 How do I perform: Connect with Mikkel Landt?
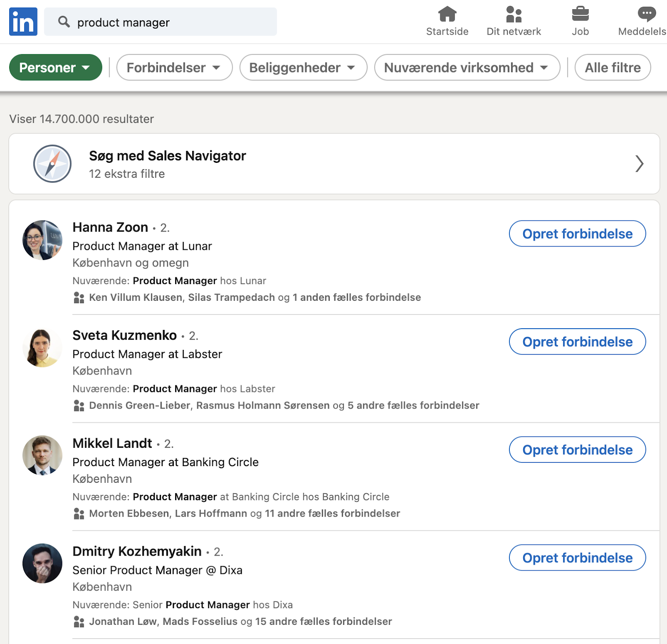click(577, 449)
